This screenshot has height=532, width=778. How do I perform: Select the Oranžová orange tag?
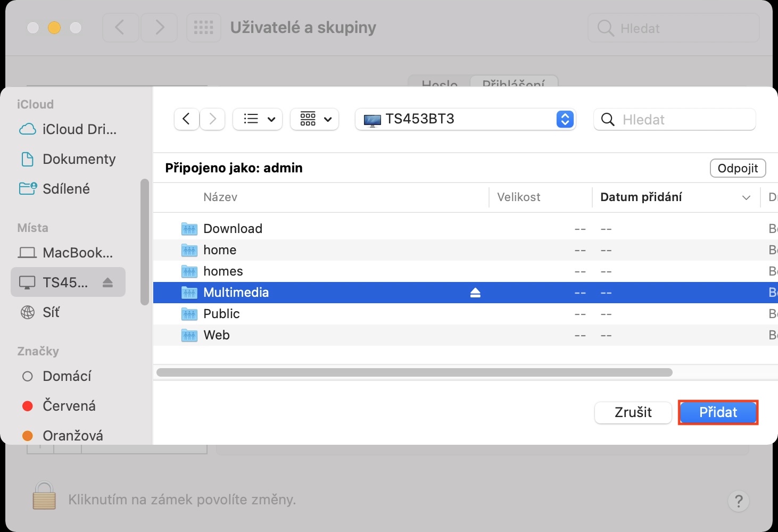(x=72, y=435)
